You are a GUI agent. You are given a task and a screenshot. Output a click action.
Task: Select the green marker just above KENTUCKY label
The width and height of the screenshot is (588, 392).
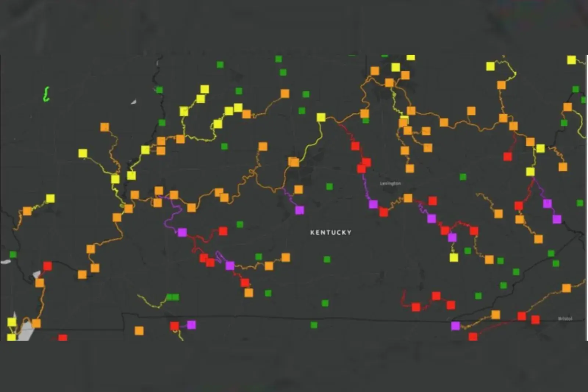coord(330,186)
